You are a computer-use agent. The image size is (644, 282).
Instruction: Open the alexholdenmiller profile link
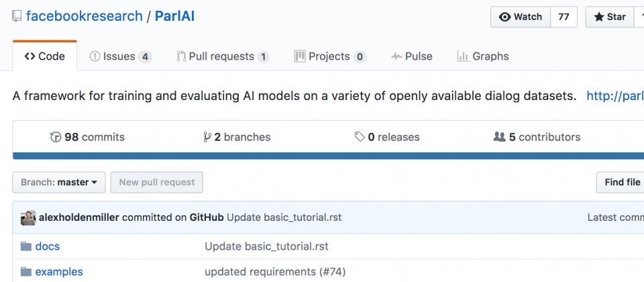pyautogui.click(x=79, y=218)
